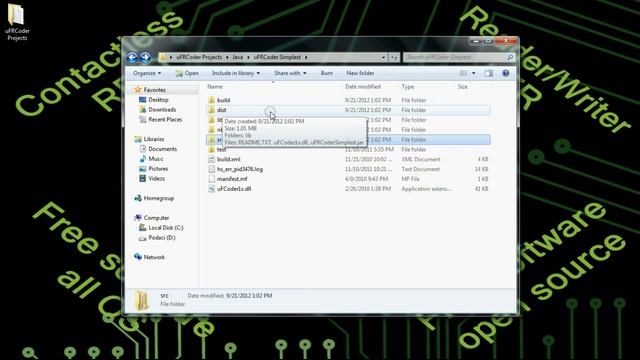640x360 pixels.
Task: Click the Open toolbar button
Action: [x=187, y=73]
